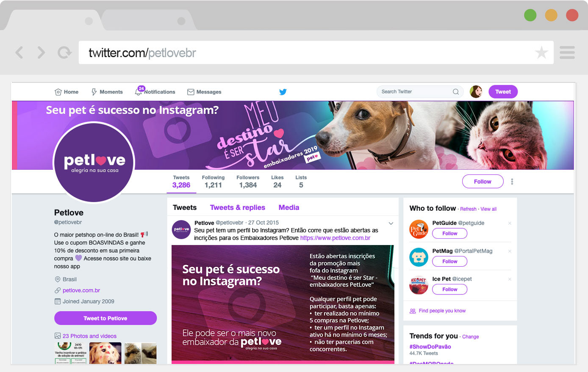Switch to Tweets & replies tab
Viewport: 588px width, 372px height.
tap(238, 207)
